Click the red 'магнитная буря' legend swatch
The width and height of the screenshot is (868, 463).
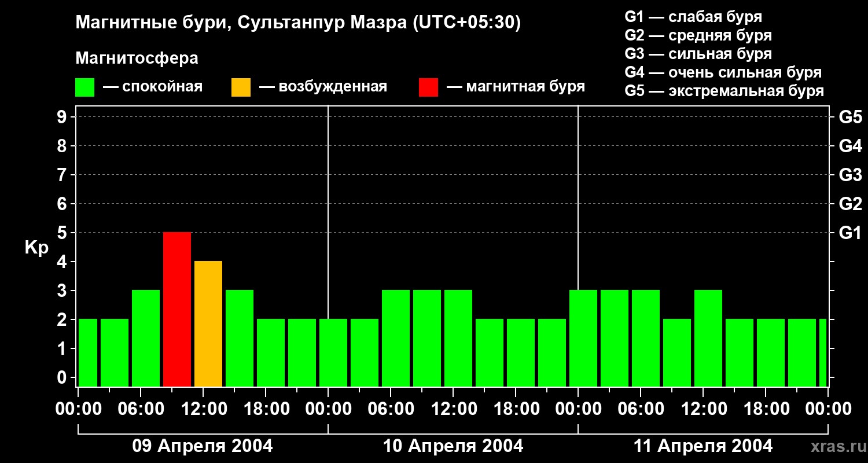pyautogui.click(x=429, y=87)
